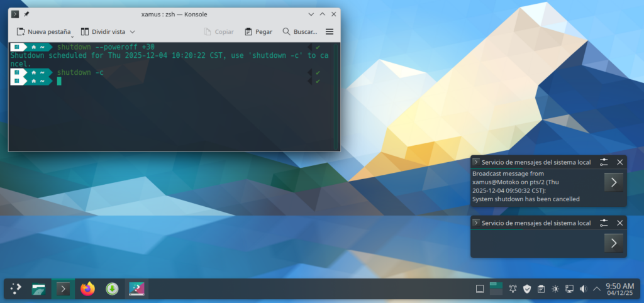Close the Konsole window
644x303 pixels.
pos(333,14)
